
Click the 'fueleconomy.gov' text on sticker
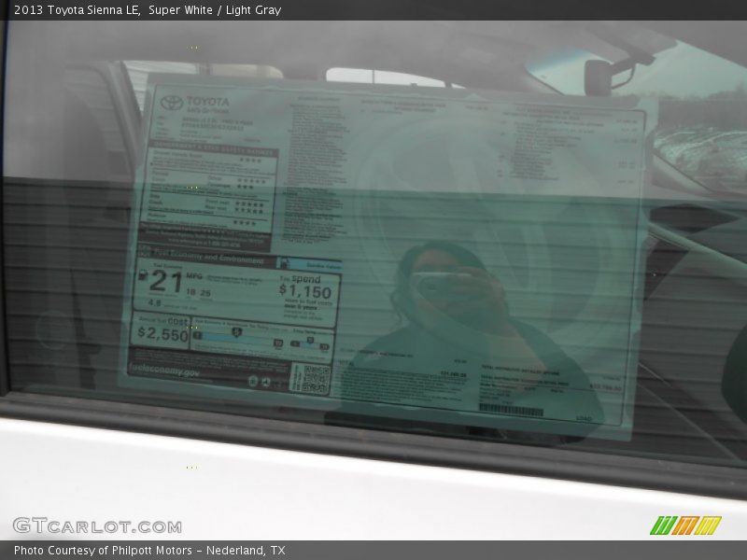[163, 371]
